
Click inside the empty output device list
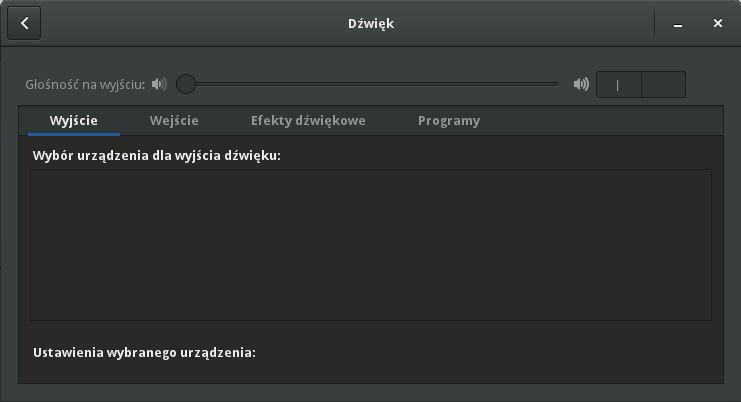[370, 245]
